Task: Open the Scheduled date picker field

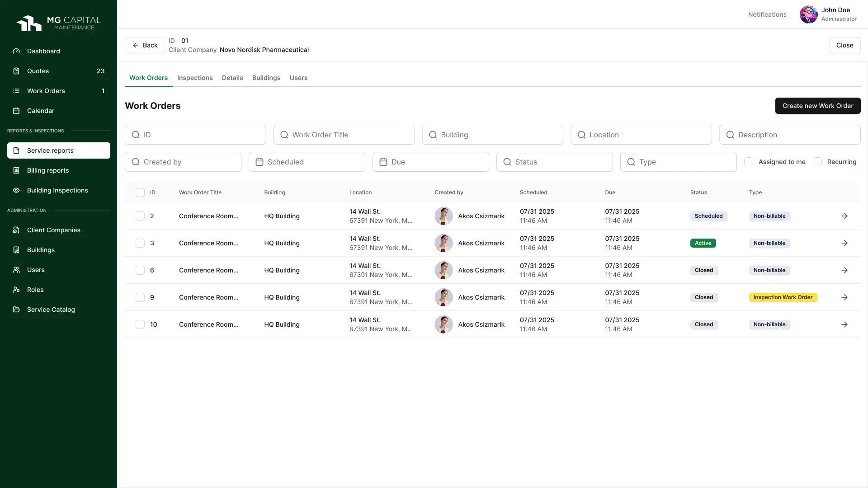Action: coord(307,162)
